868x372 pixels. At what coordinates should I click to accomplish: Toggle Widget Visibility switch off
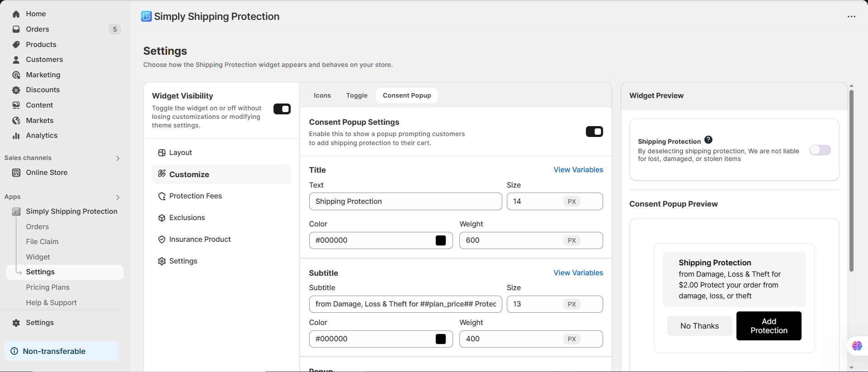[282, 109]
